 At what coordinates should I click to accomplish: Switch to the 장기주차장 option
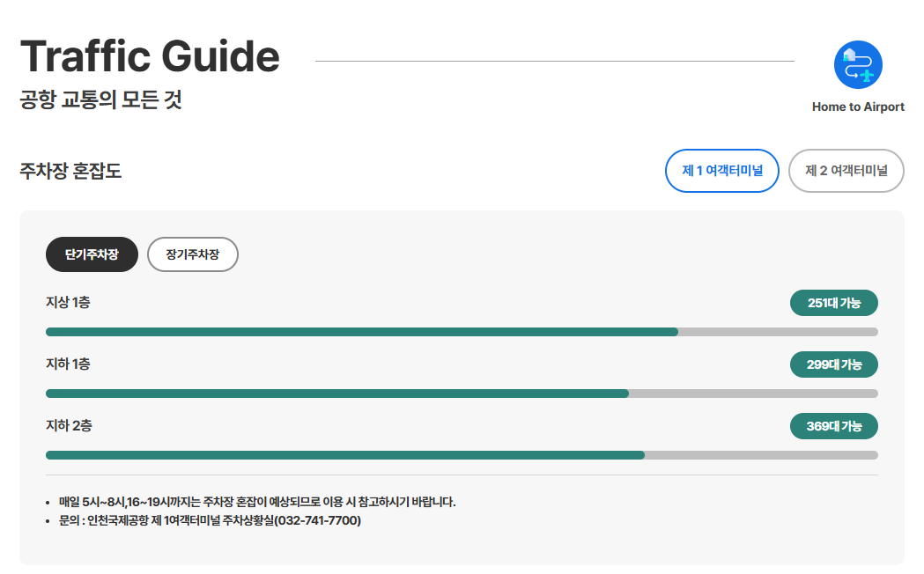[x=192, y=255]
